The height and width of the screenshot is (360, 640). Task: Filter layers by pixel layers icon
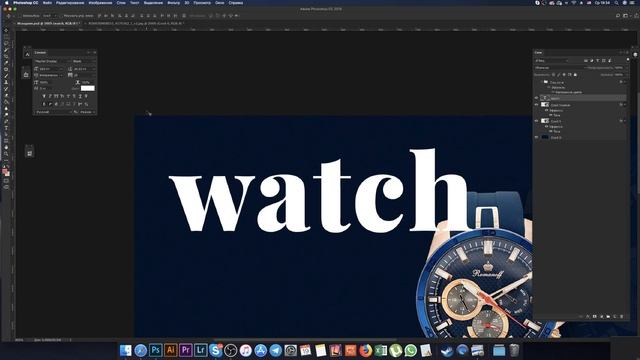click(586, 61)
